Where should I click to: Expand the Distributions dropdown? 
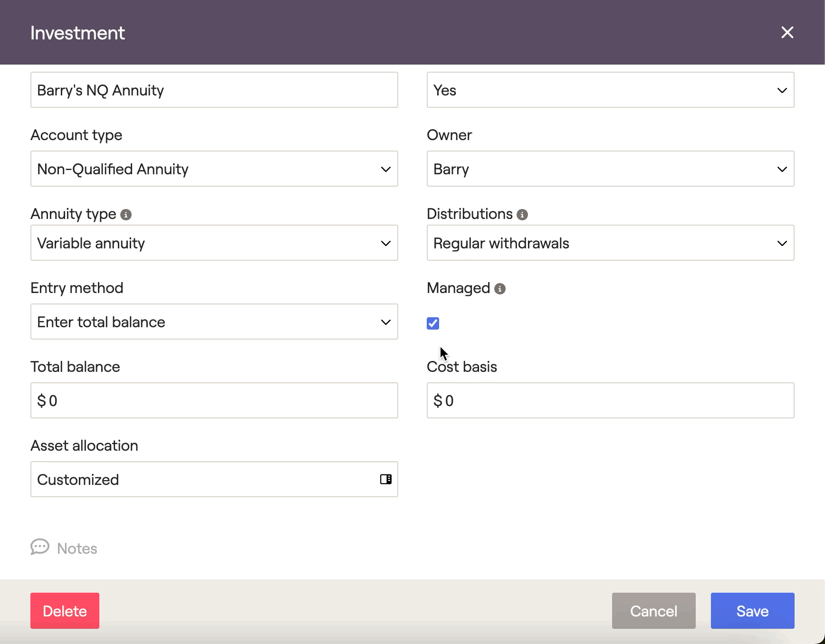click(610, 243)
